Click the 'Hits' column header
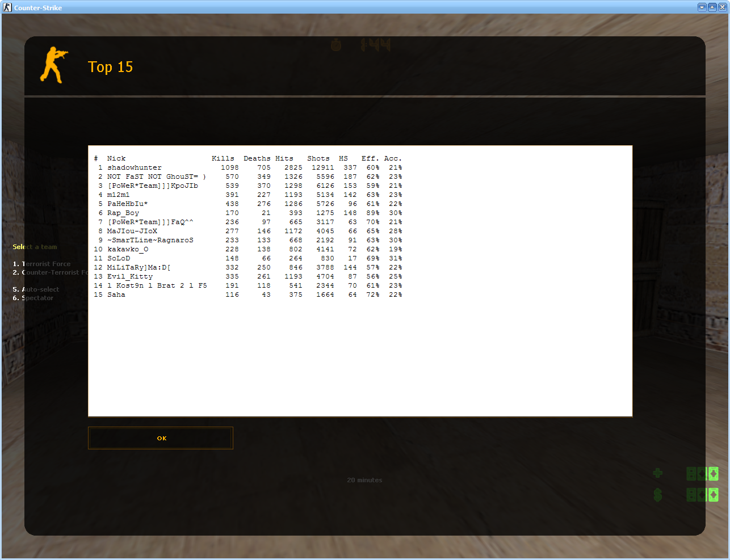Image resolution: width=730 pixels, height=560 pixels. 284,158
